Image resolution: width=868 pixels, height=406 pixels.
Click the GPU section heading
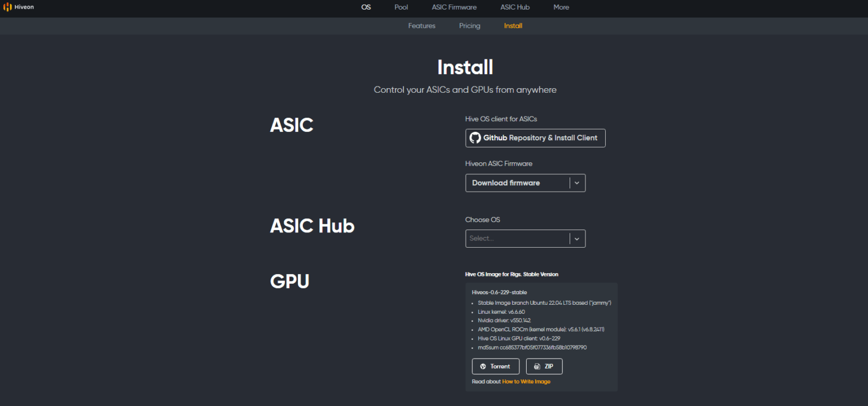(290, 281)
